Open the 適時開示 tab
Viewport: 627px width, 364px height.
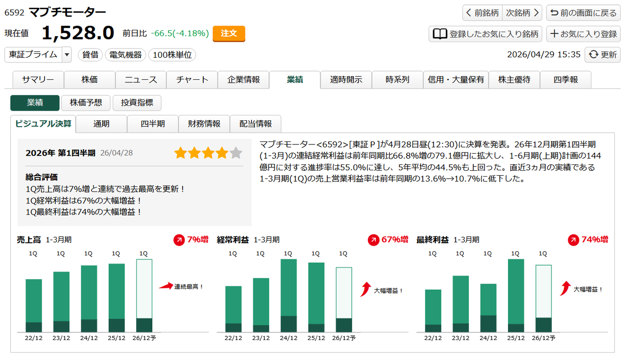[346, 80]
